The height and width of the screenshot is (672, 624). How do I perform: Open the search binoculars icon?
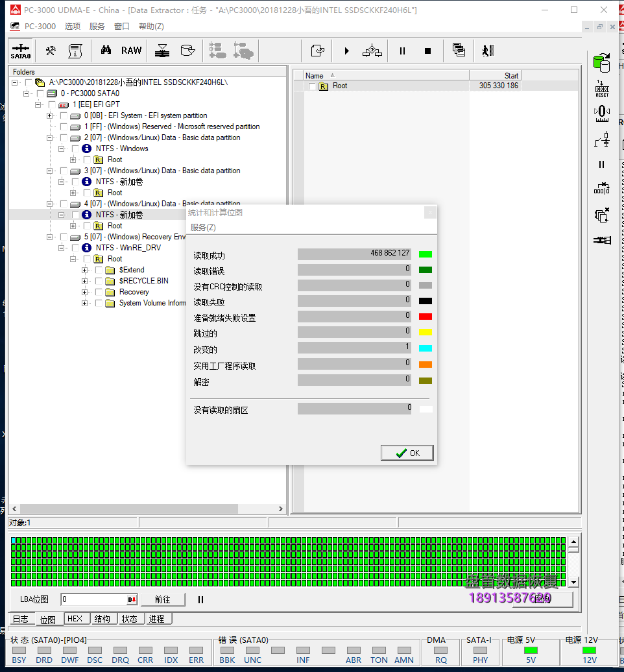click(107, 50)
